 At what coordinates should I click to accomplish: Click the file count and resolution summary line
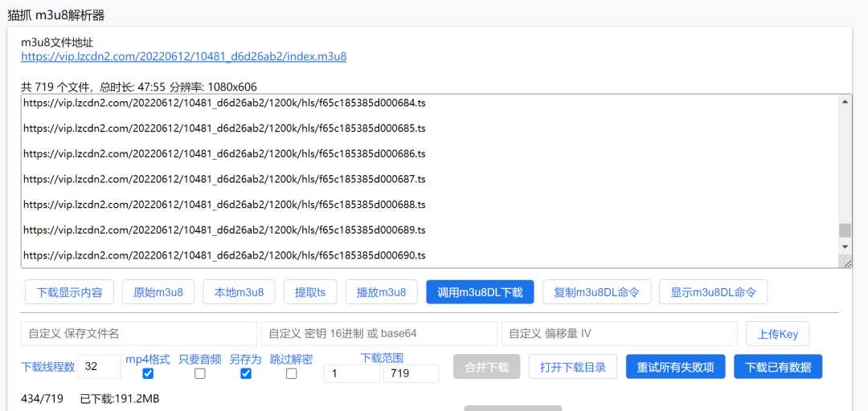point(139,87)
